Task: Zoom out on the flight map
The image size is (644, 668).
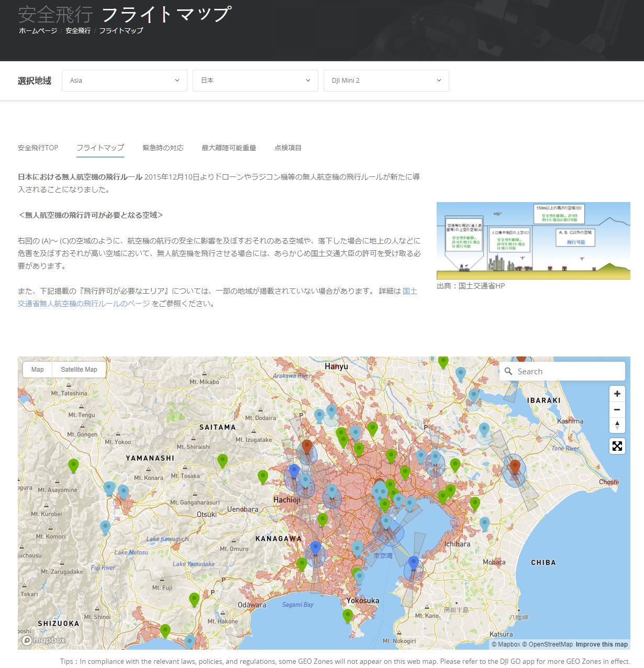Action: click(x=617, y=409)
